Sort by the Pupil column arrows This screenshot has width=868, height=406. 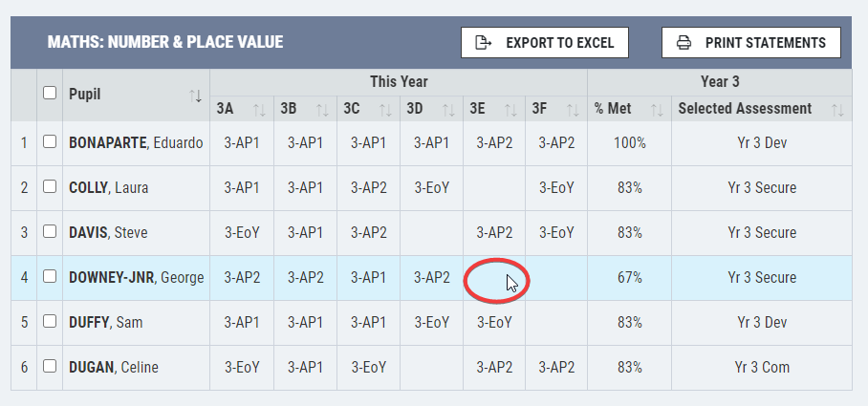click(x=195, y=96)
